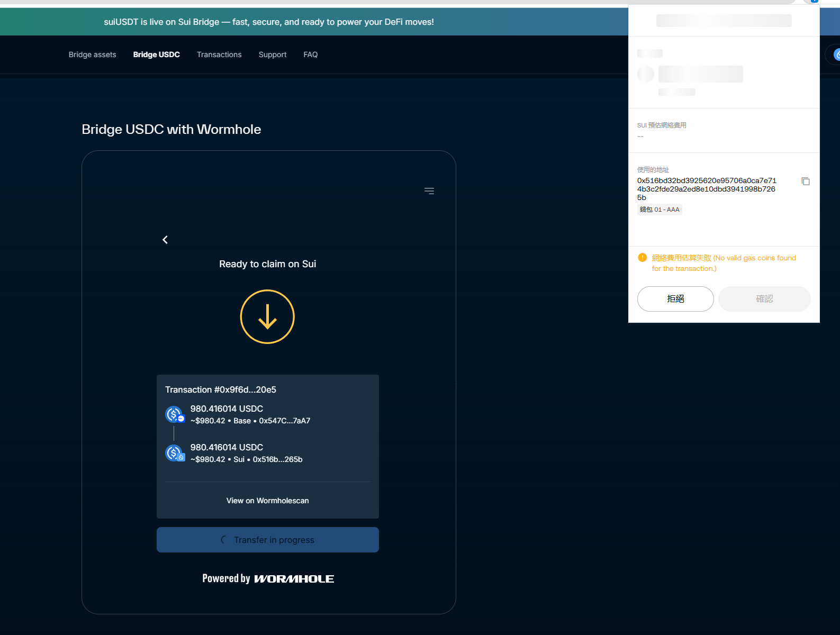
Task: Open the Bridge assets tab
Action: click(92, 55)
